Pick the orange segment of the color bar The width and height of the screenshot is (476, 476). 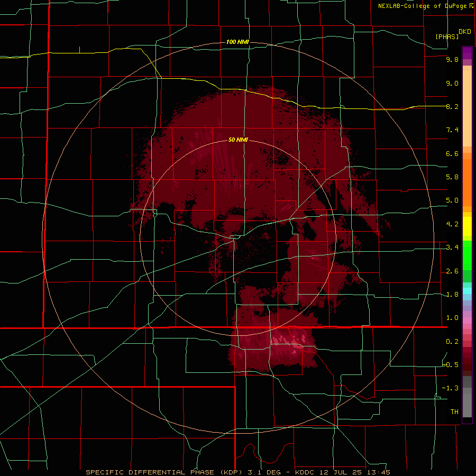tap(467, 183)
